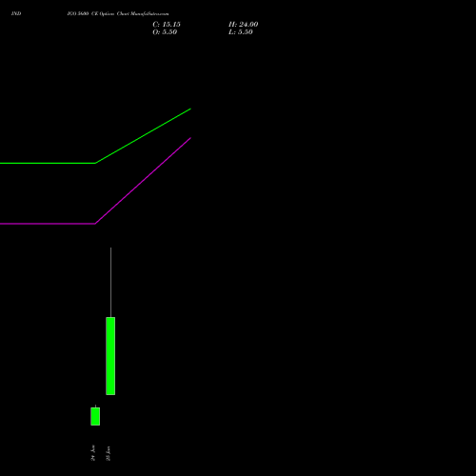
Task: Click the "L: 5.50" low value
Action: [241, 32]
